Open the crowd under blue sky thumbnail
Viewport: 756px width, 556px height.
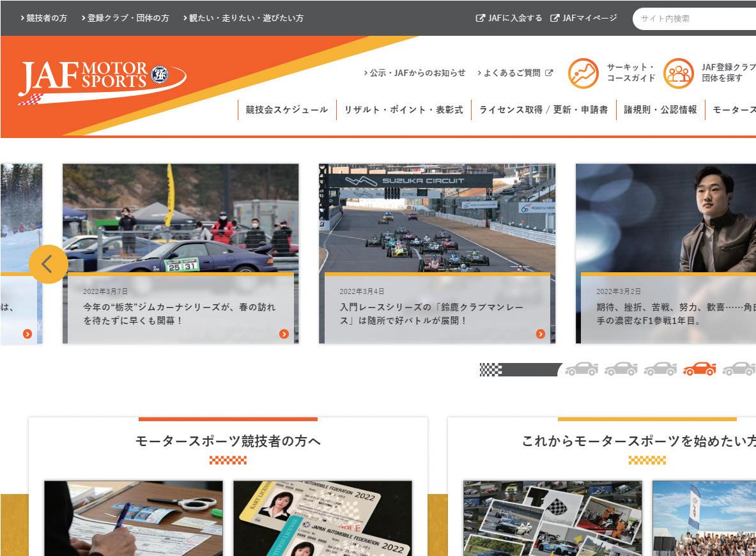click(x=704, y=518)
